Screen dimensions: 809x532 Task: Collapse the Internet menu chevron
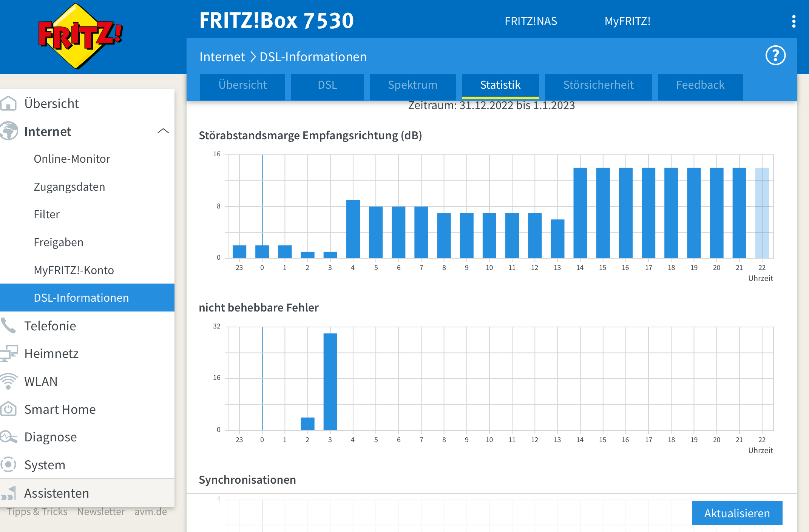[163, 131]
